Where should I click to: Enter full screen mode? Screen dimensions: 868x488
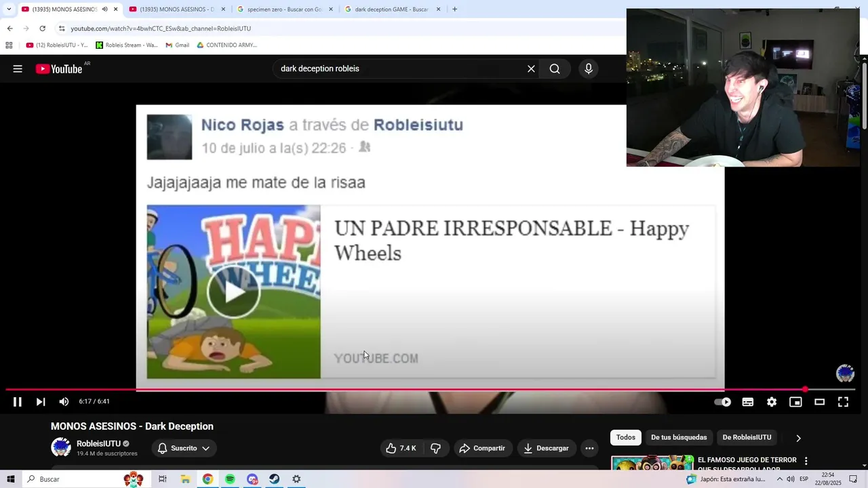tap(843, 402)
